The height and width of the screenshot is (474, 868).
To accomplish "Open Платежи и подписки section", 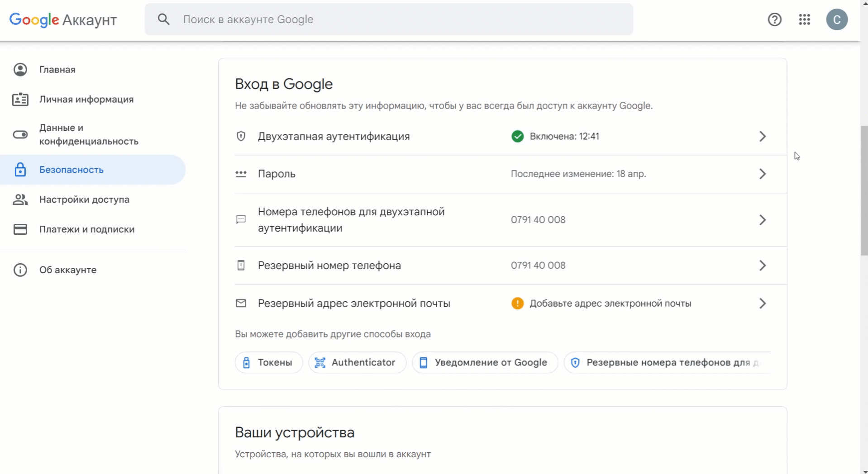I will tap(93, 229).
